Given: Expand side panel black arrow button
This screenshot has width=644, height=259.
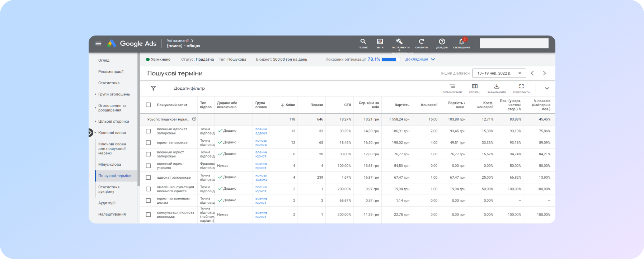Looking at the screenshot, I should (90, 133).
